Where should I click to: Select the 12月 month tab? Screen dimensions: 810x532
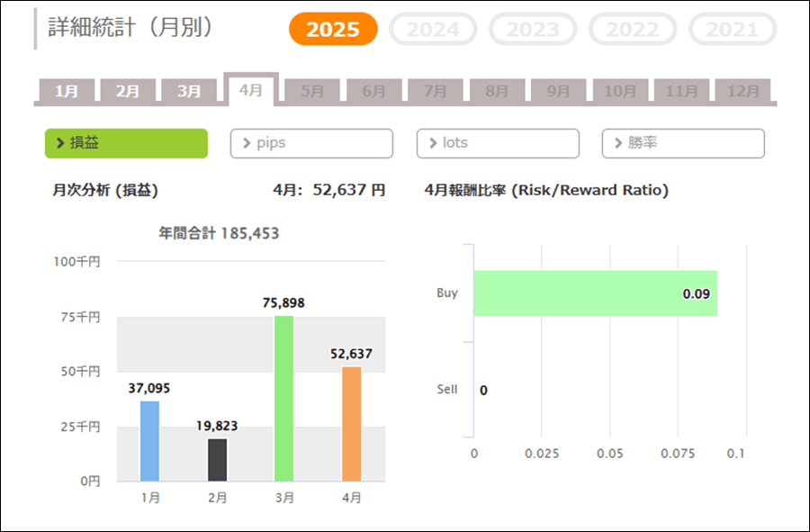click(x=742, y=91)
